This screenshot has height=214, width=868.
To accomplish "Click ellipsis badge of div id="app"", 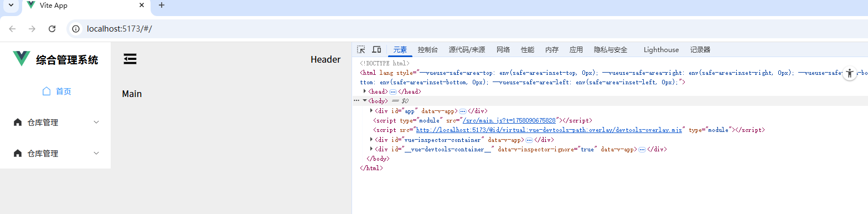I will click(x=463, y=111).
